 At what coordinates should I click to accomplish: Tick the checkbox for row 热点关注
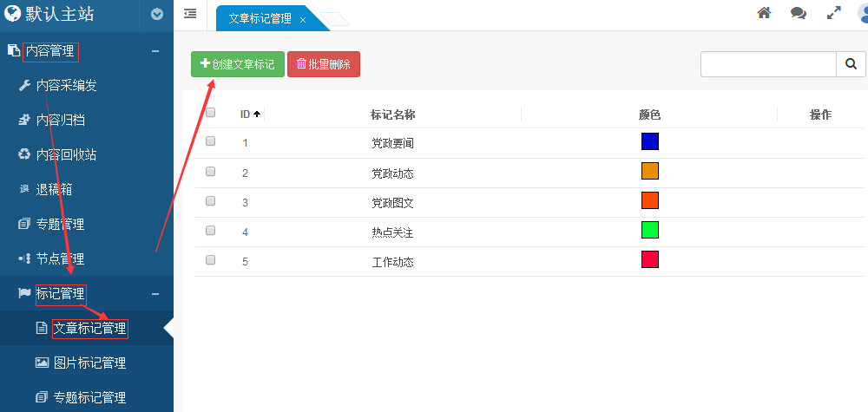[x=210, y=230]
